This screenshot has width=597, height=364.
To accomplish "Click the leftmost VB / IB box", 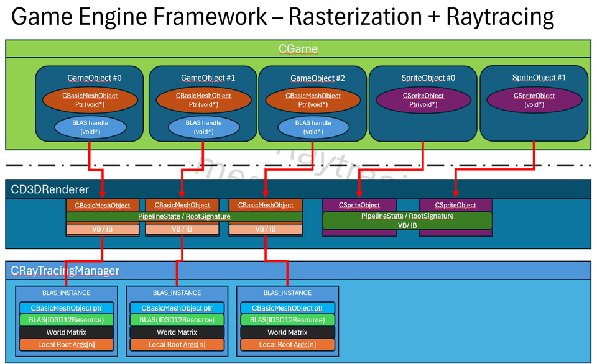I will pyautogui.click(x=103, y=229).
